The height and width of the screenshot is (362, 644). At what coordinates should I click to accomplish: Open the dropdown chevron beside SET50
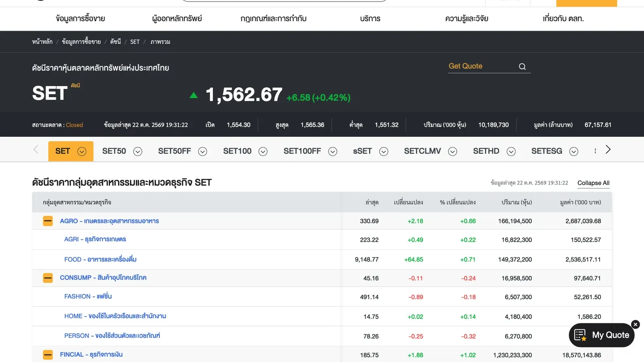coord(138,152)
